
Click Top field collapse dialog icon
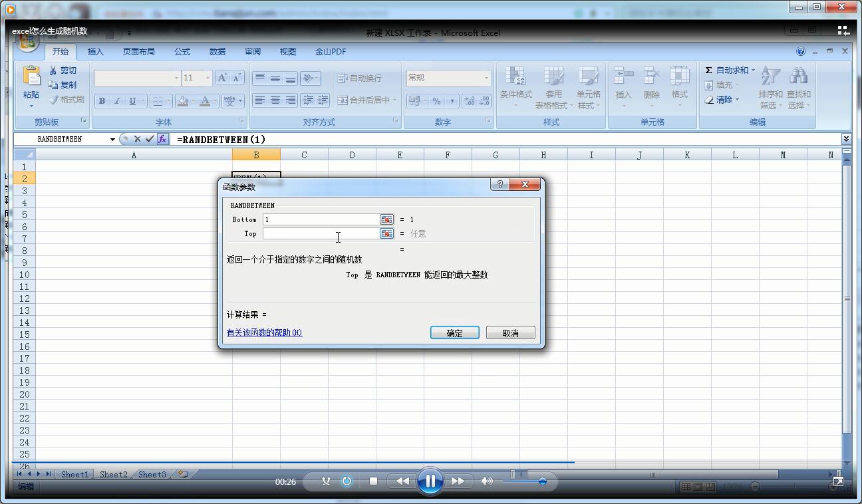tap(386, 233)
